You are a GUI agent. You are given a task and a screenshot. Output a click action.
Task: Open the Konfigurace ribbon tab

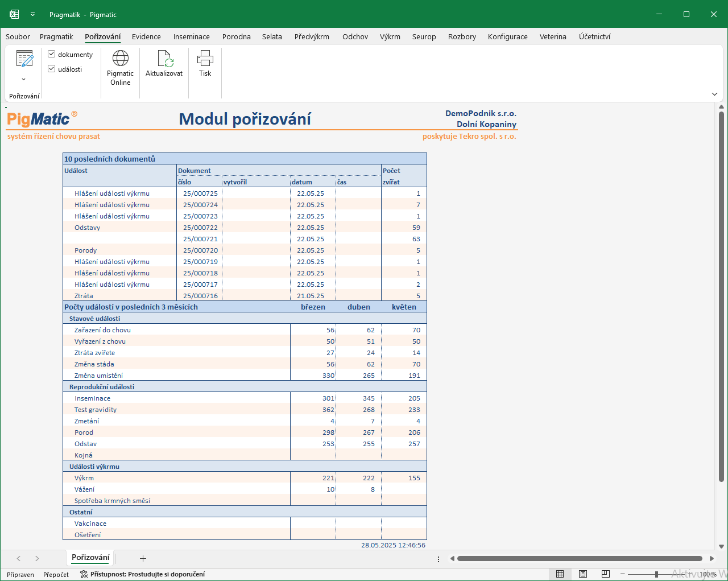(507, 36)
